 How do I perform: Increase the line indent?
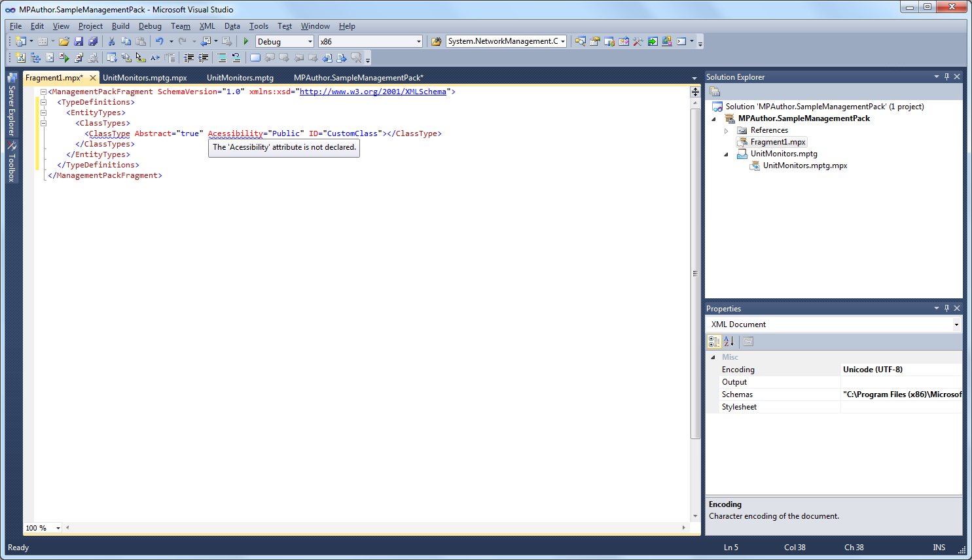click(204, 58)
